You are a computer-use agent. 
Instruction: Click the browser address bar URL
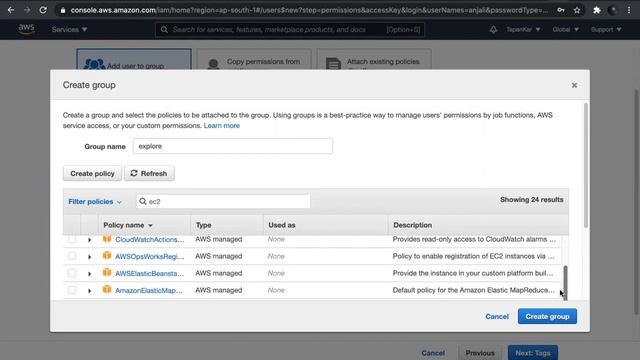(309, 10)
